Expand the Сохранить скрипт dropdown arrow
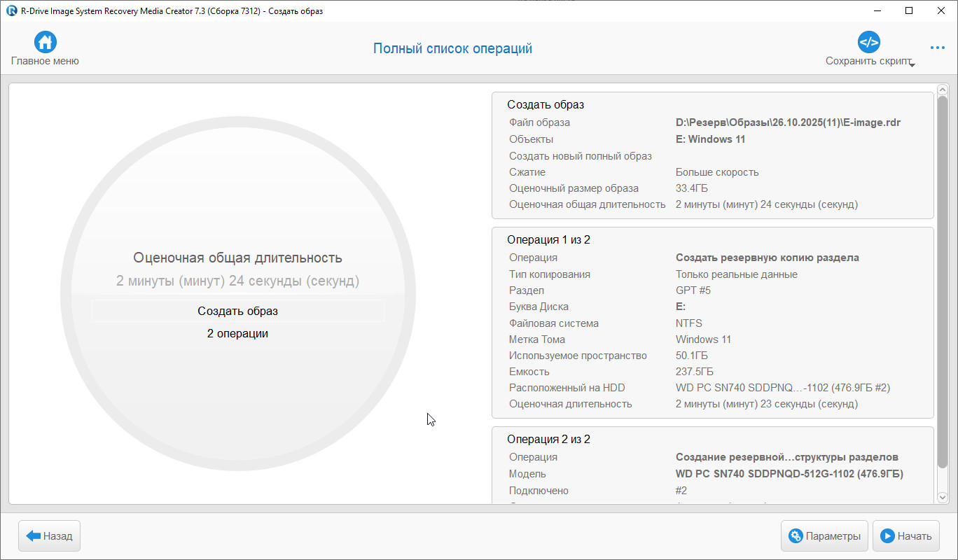The image size is (958, 560). [x=912, y=64]
